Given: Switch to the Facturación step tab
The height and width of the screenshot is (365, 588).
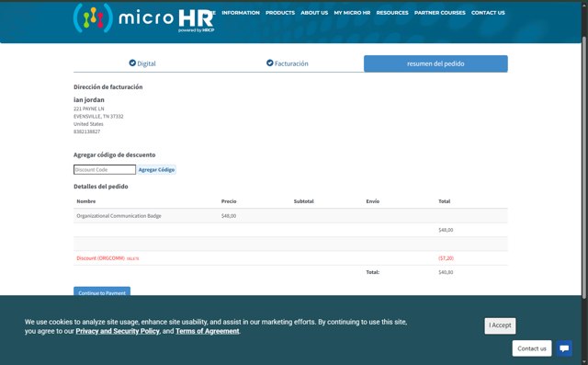Looking at the screenshot, I should coord(288,63).
